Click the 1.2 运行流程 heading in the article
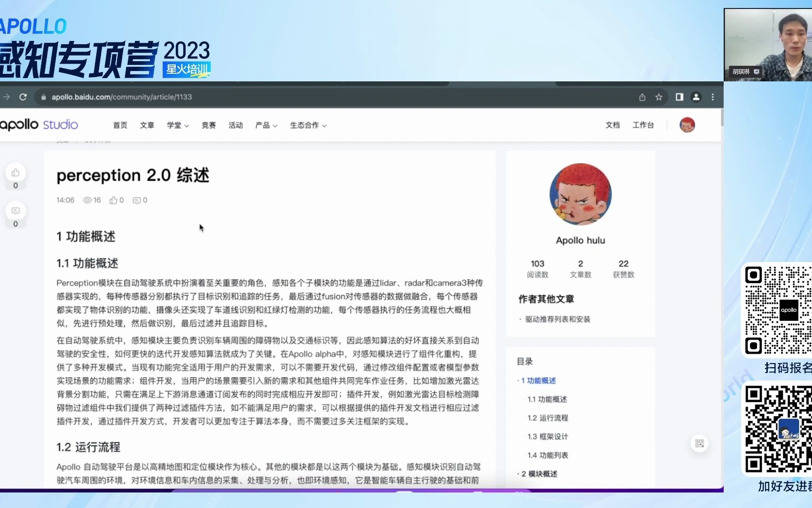The image size is (812, 508). 88,447
